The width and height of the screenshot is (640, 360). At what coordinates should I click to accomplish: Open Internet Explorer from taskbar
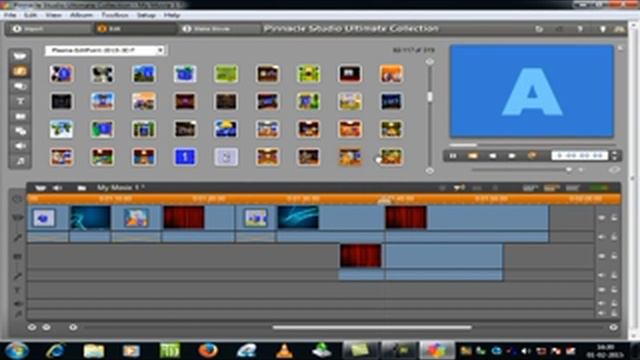point(55,350)
